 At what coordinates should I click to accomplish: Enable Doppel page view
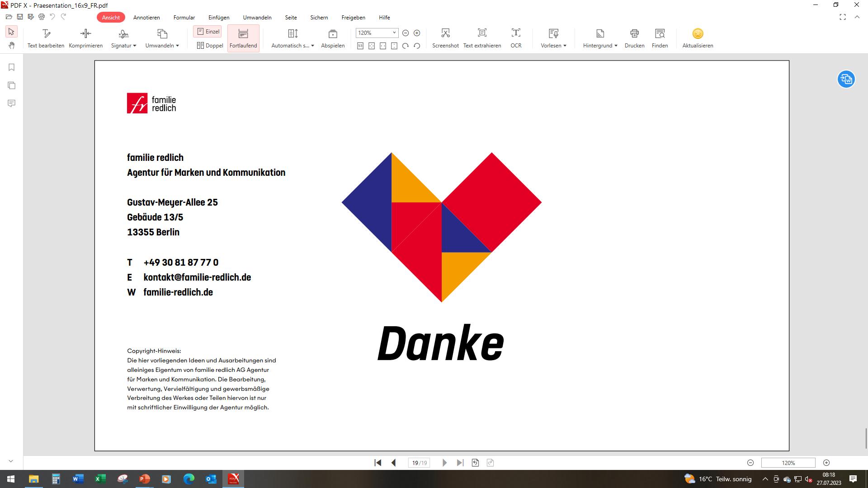point(210,46)
